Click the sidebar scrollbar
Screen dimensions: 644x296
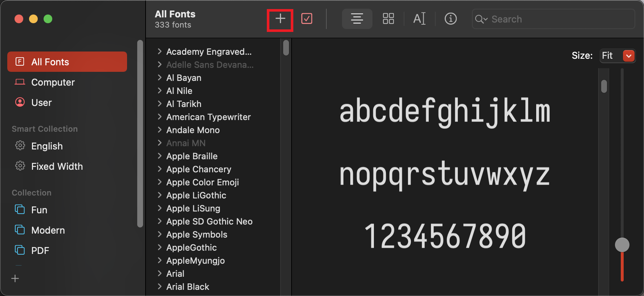point(140,133)
